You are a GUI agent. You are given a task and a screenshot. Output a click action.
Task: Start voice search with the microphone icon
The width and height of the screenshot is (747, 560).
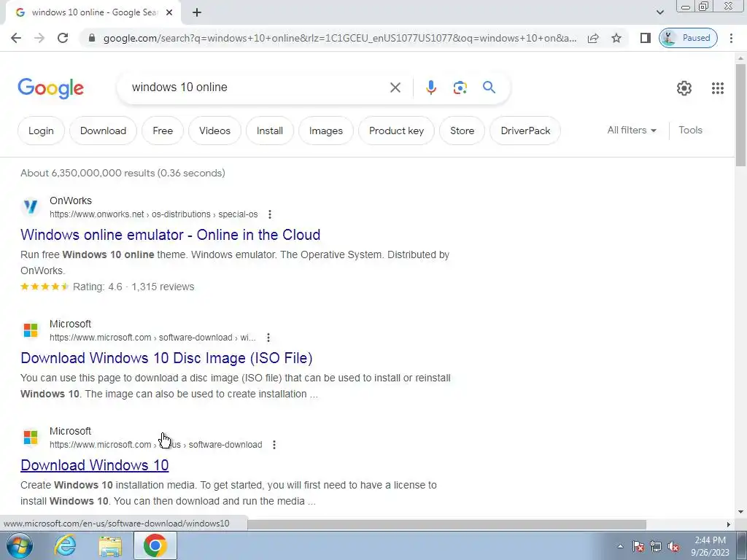(x=430, y=87)
